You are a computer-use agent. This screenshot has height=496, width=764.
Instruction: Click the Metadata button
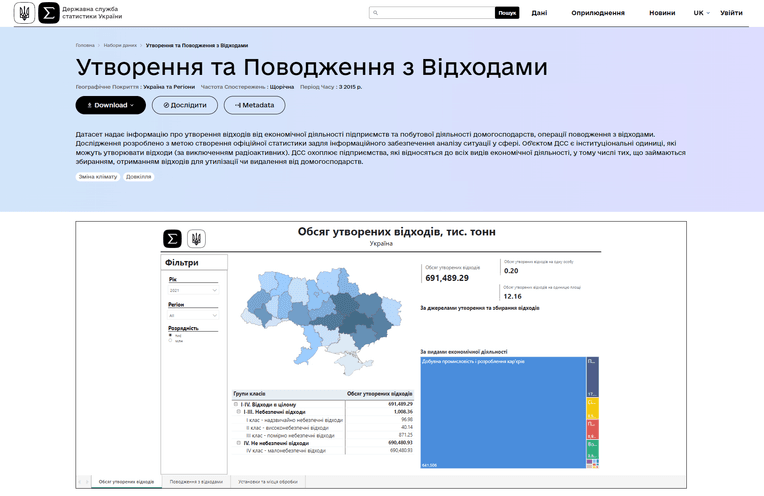pyautogui.click(x=254, y=105)
